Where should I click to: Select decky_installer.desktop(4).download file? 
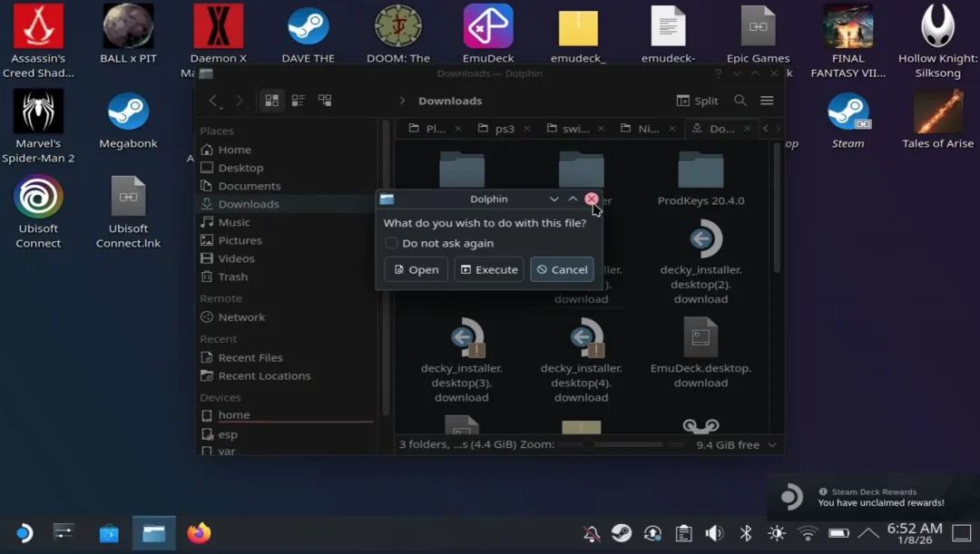[582, 360]
